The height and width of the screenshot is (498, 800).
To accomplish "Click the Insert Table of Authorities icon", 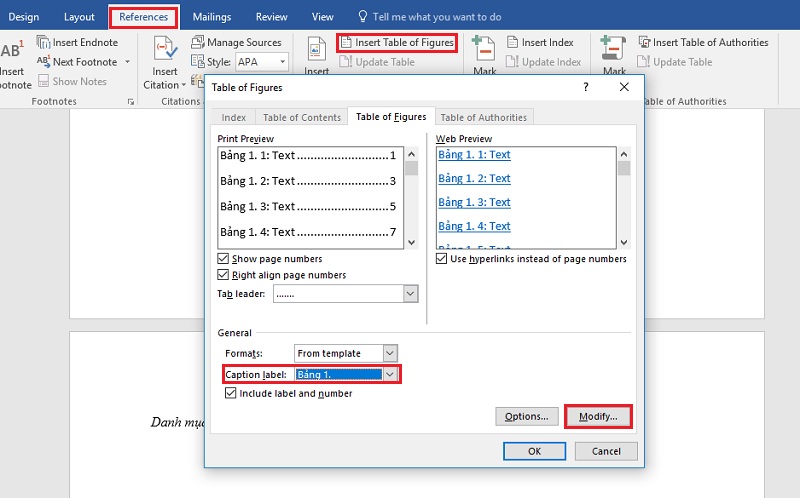I will coord(644,42).
